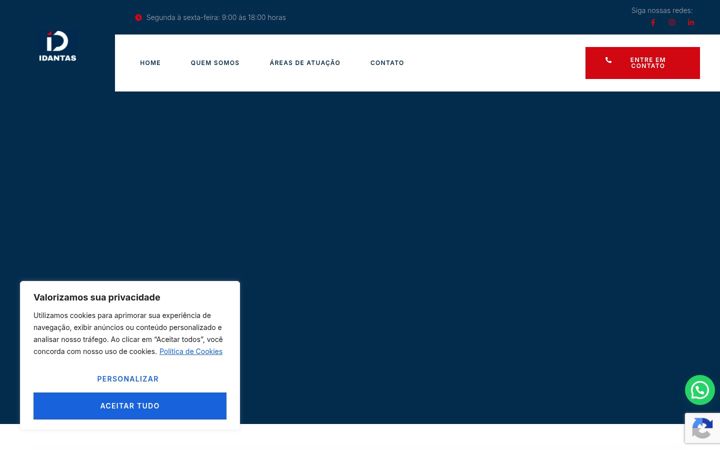Click the 'Siga nossas redes:' label
Screen dimensions: 720x450
[x=662, y=10]
